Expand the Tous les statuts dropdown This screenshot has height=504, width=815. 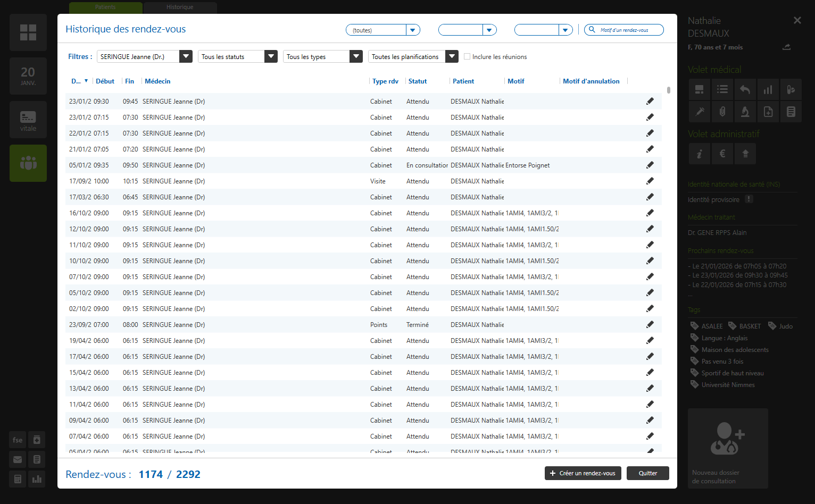click(271, 56)
